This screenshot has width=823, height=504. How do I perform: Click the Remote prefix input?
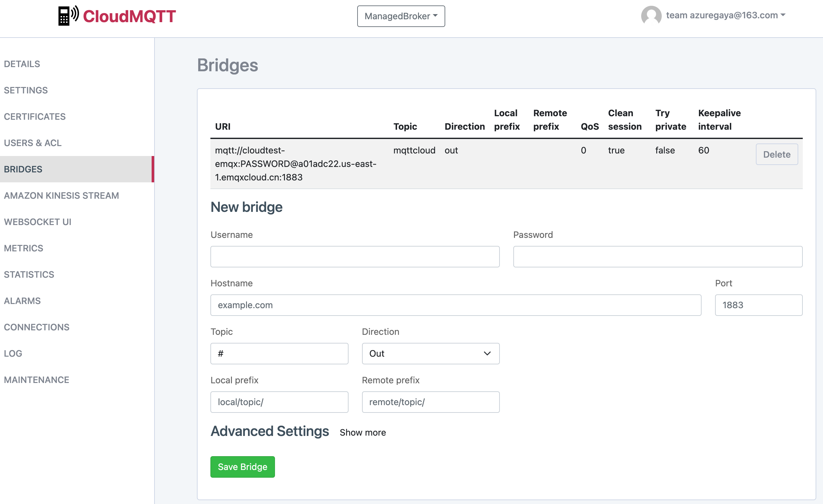[x=430, y=402]
